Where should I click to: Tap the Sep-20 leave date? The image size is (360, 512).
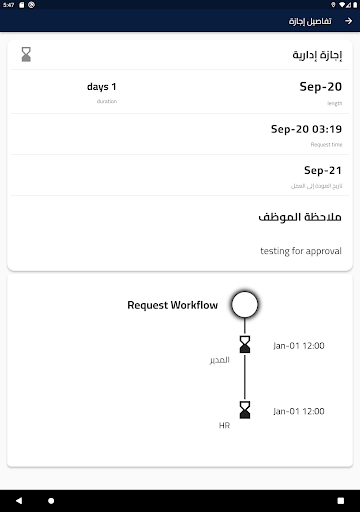point(321,87)
